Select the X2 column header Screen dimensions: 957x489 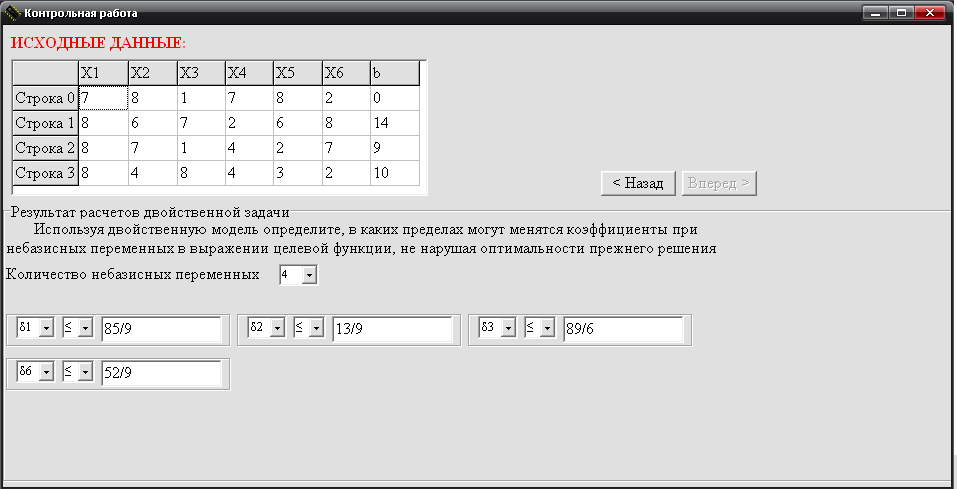pyautogui.click(x=153, y=73)
